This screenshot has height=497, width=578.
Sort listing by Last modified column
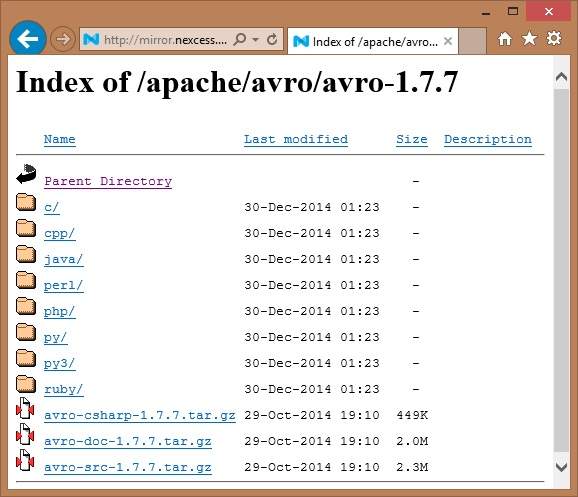pos(296,139)
